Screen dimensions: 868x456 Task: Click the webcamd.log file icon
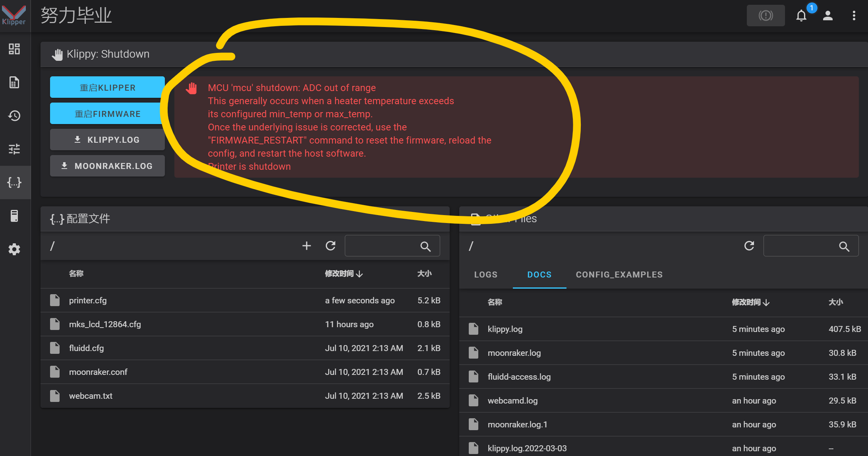point(474,400)
